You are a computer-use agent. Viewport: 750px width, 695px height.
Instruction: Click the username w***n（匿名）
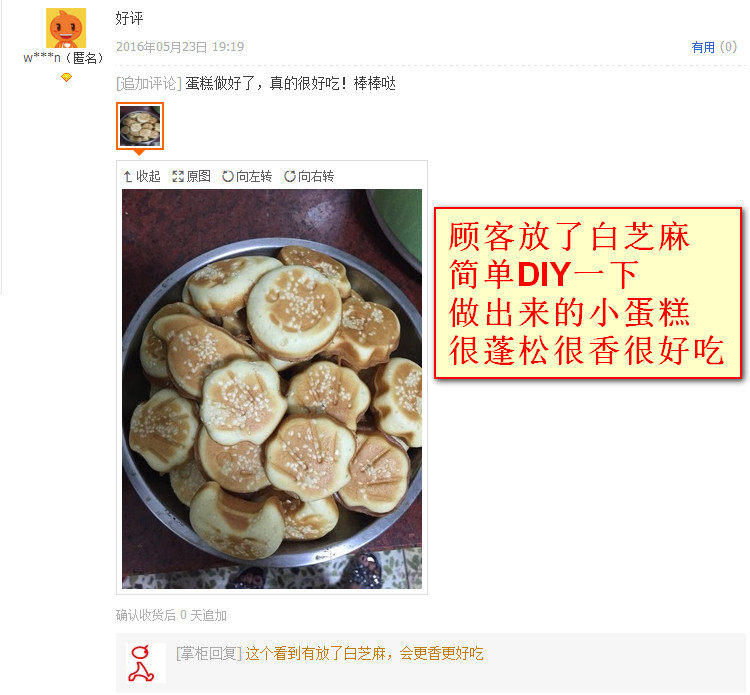63,58
